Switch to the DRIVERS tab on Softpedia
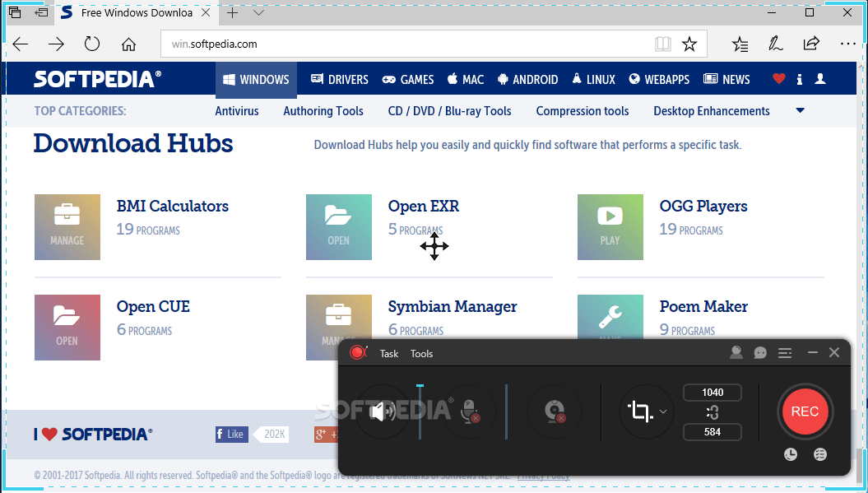Image resolution: width=868 pixels, height=493 pixels. point(338,79)
